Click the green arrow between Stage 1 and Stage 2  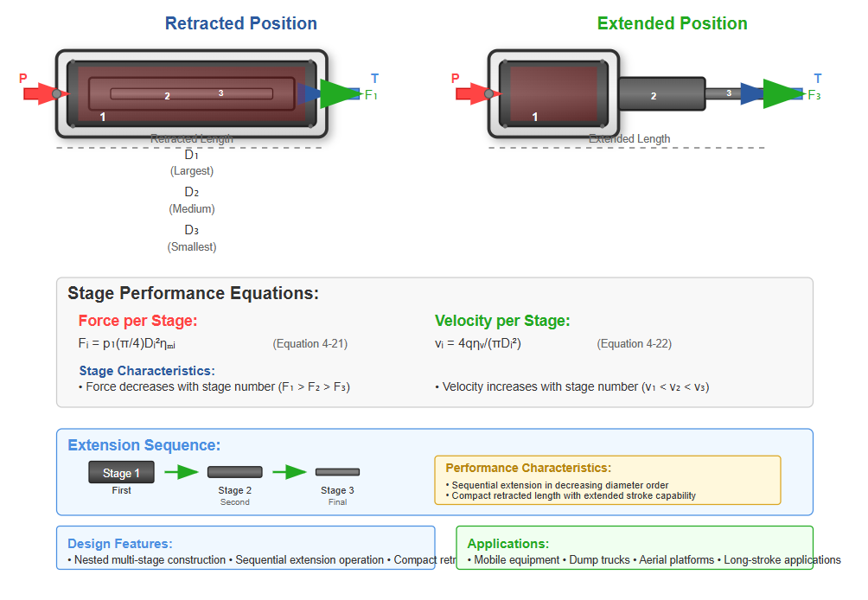pyautogui.click(x=182, y=472)
